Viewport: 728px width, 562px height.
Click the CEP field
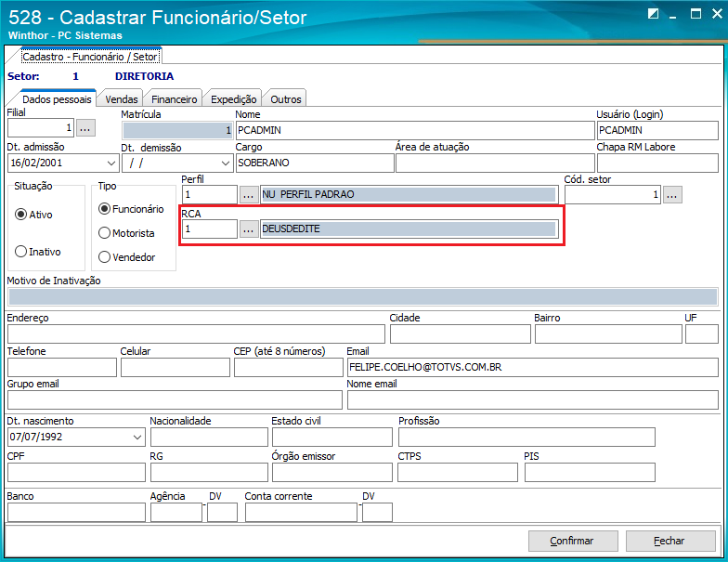coord(289,368)
